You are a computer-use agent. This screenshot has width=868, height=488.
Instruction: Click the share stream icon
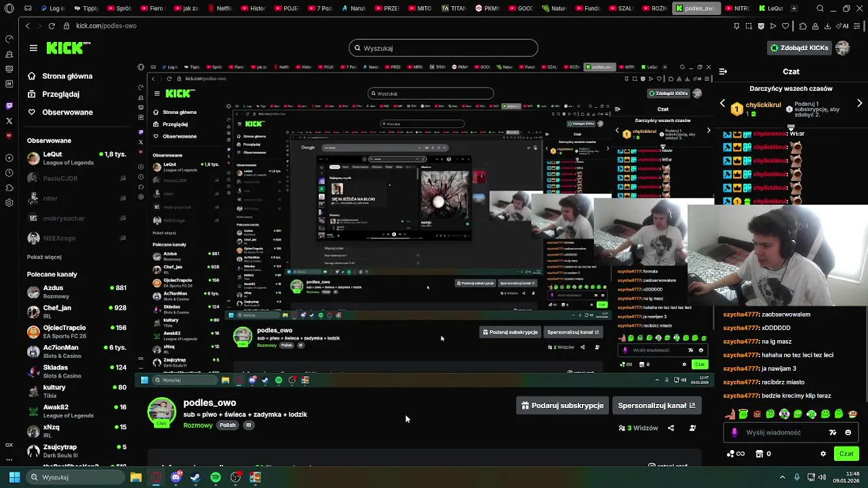671,428
